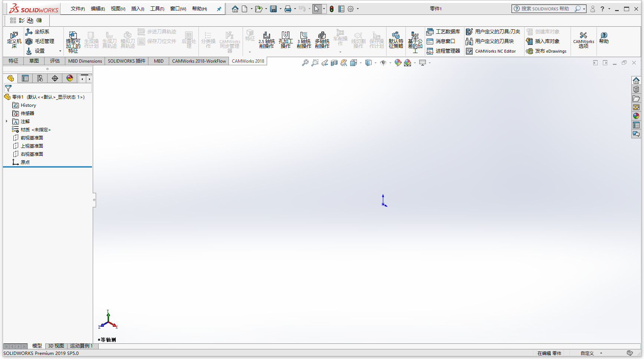
Task: Open the search type dropdown arrow
Action: click(x=584, y=9)
